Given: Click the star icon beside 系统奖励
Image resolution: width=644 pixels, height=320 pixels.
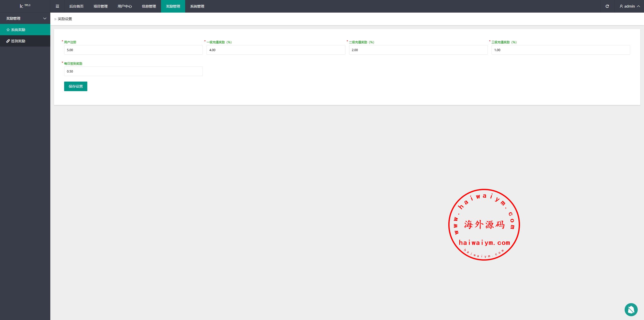Looking at the screenshot, I should 8,30.
